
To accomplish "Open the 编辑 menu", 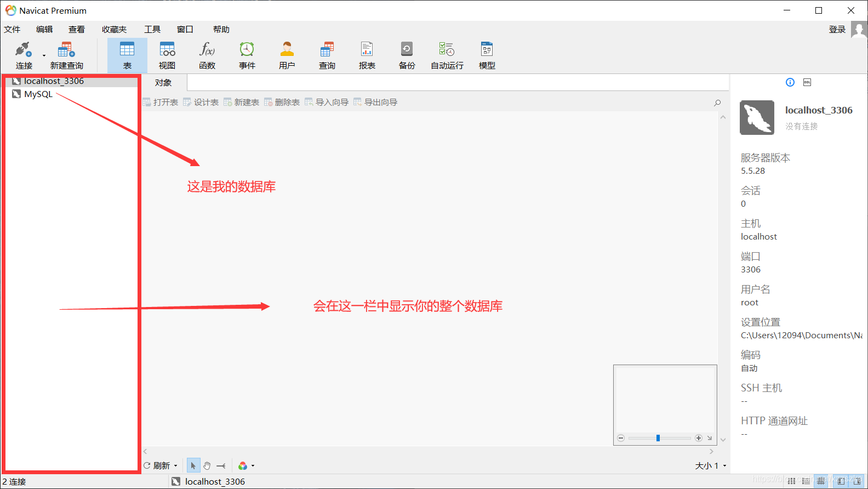I will (x=44, y=30).
